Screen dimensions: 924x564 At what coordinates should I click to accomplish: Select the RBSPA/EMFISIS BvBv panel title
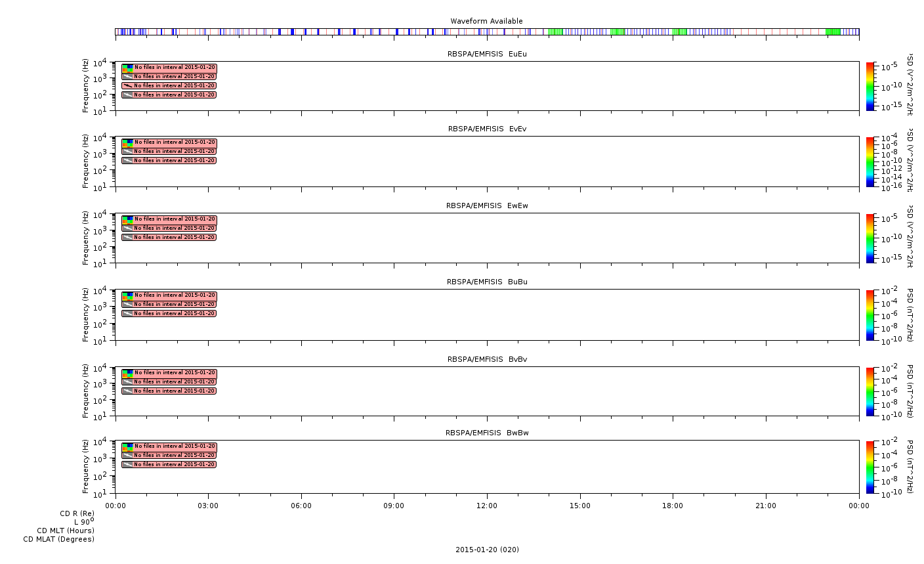coord(487,360)
